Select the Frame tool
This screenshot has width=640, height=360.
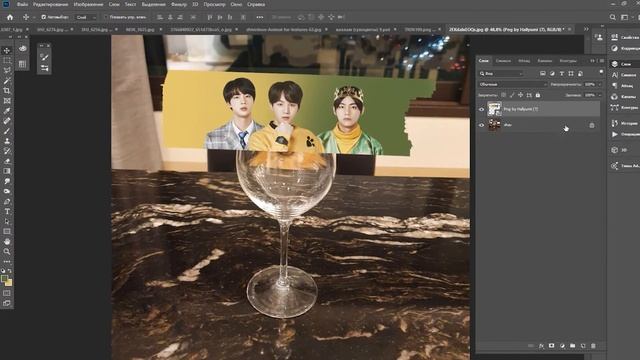tap(7, 100)
